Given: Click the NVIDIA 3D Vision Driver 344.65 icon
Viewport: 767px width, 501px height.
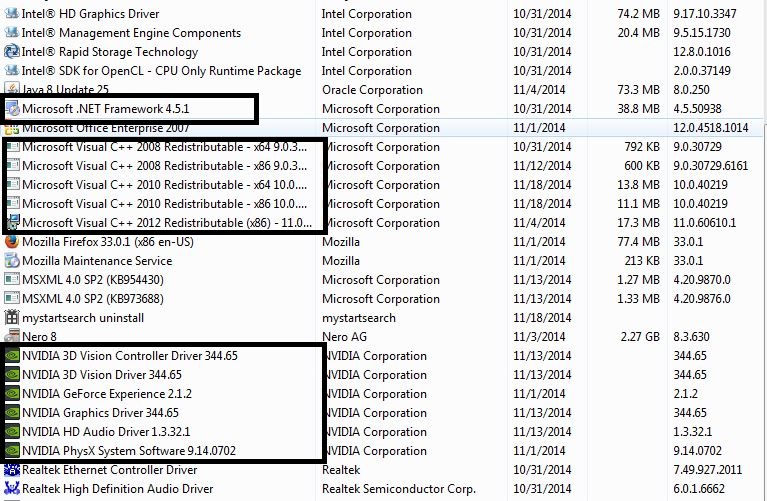Looking at the screenshot, I should click(12, 375).
